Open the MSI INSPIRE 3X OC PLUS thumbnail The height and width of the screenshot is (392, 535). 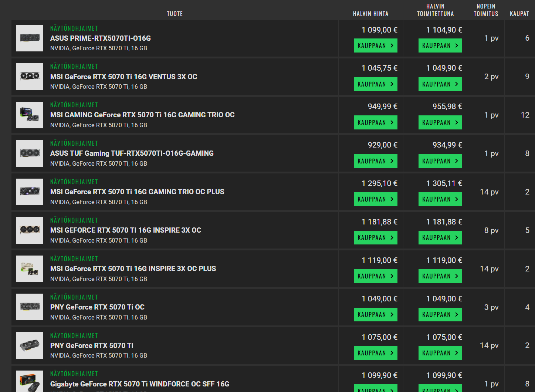point(30,269)
